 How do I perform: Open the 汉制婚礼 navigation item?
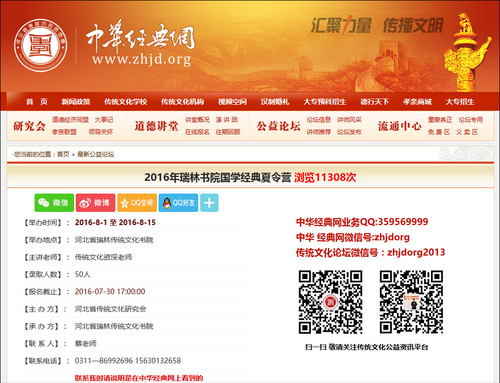point(275,102)
